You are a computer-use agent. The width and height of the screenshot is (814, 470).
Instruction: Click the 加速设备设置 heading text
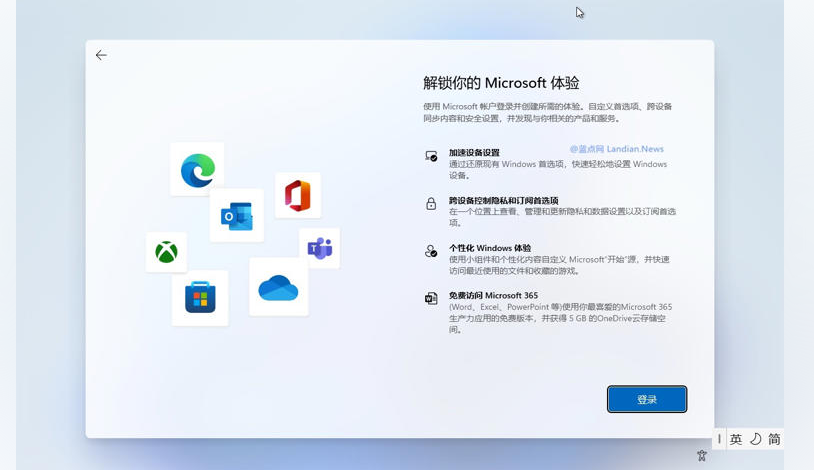[x=474, y=153]
